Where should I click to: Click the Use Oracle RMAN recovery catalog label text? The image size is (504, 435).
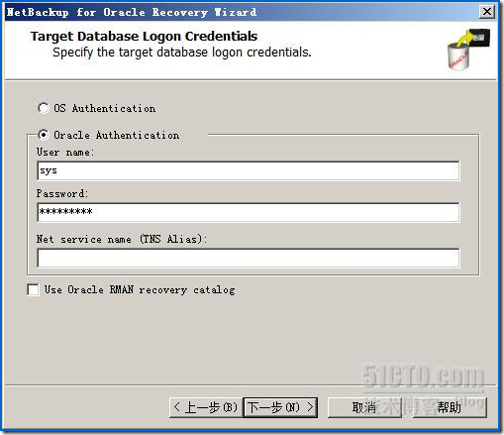(140, 289)
